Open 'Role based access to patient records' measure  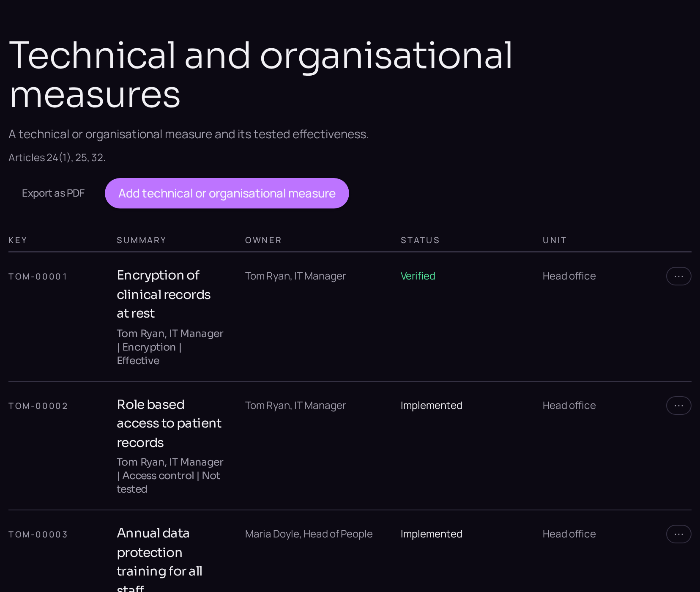[169, 423]
